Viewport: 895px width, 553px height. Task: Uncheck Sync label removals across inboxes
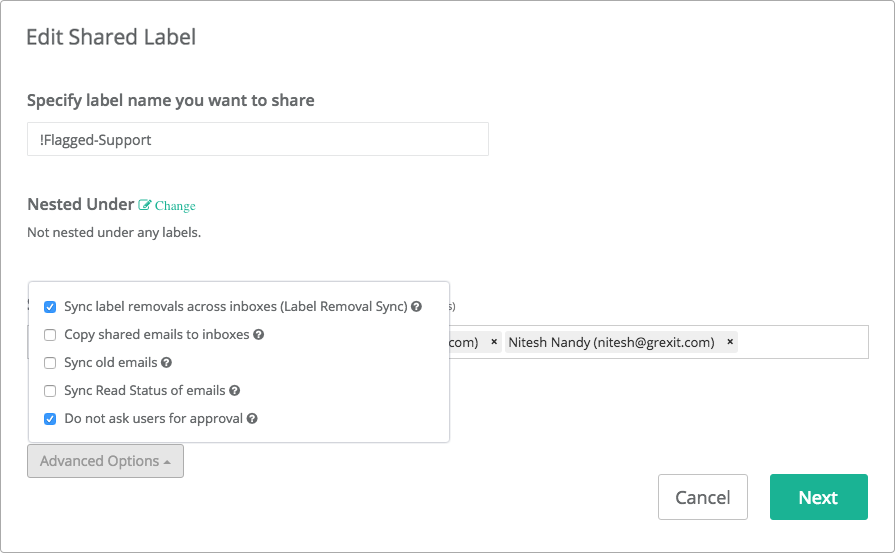50,307
